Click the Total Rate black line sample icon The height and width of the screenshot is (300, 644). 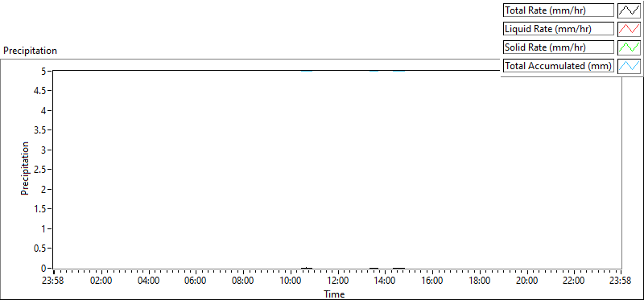click(630, 10)
